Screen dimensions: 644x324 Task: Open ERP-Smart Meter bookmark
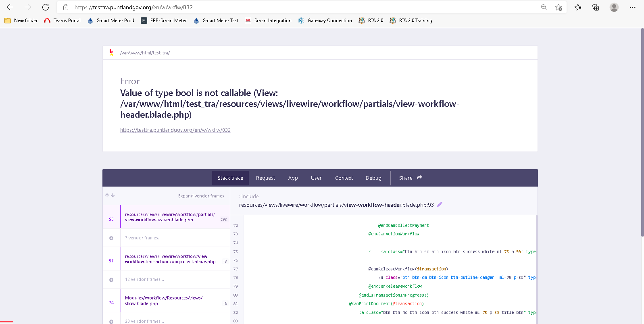coord(164,21)
